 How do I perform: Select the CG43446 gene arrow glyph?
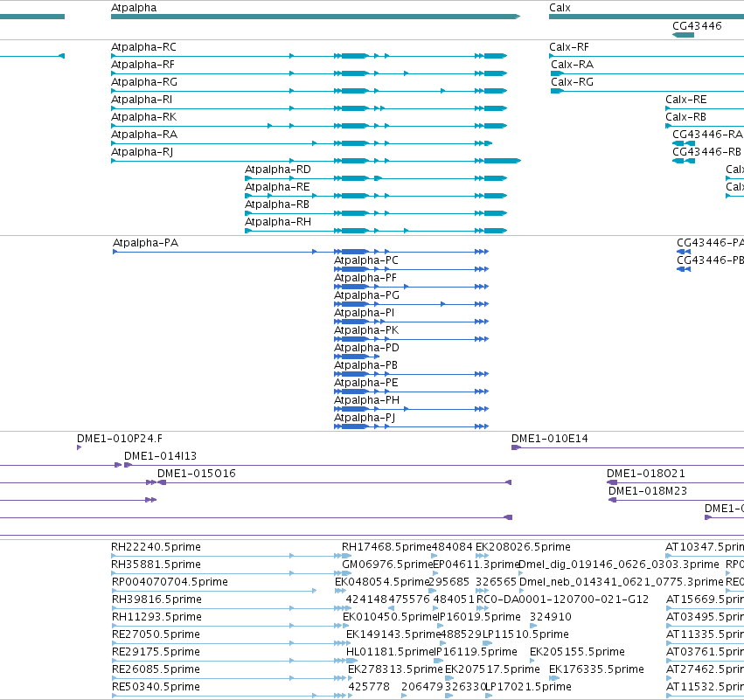pos(684,35)
